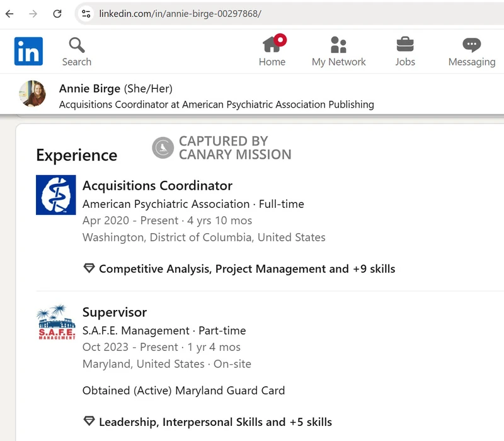
Task: Click Oct 2023 - Present date range
Action: [x=130, y=347]
